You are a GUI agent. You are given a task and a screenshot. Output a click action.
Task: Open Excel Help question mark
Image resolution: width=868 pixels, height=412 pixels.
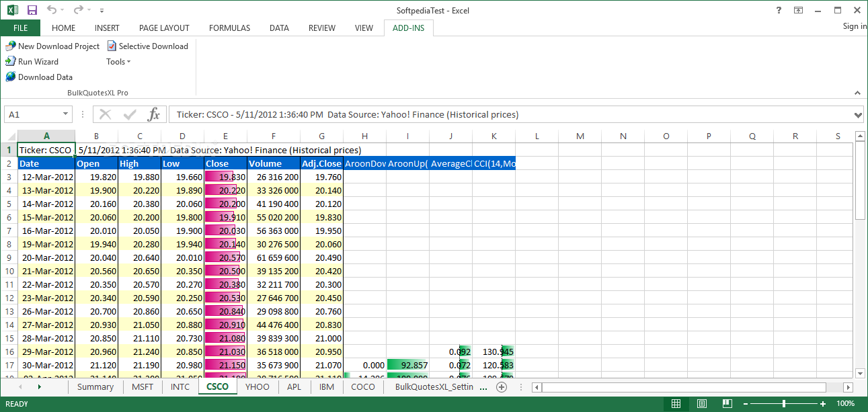pos(778,10)
